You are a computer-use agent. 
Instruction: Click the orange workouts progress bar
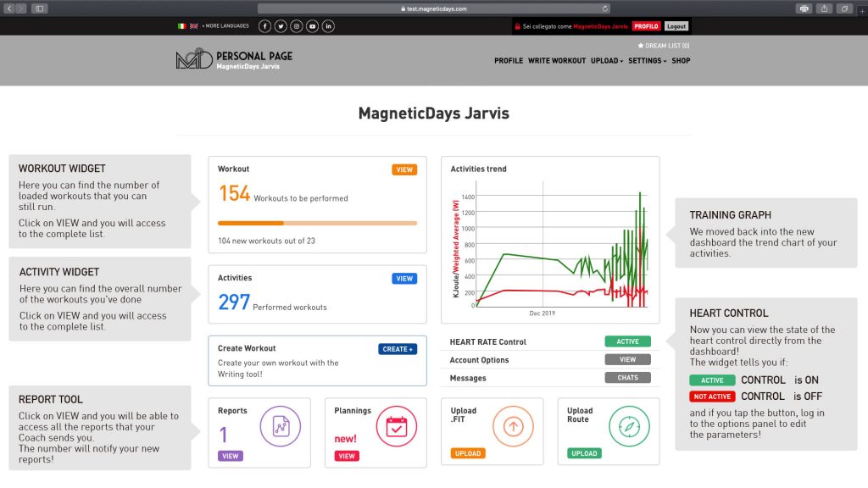[x=317, y=223]
